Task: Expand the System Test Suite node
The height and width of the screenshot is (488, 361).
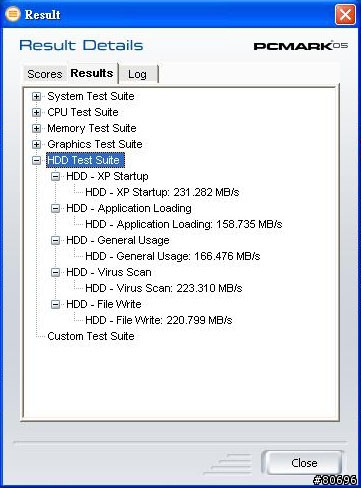Action: 36,96
